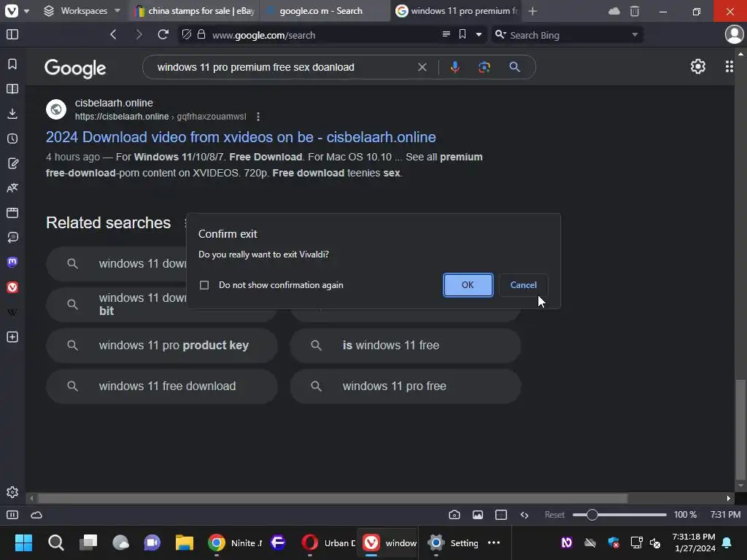Submit Google search magnifier button
Image resolution: width=747 pixels, height=560 pixels.
514,67
